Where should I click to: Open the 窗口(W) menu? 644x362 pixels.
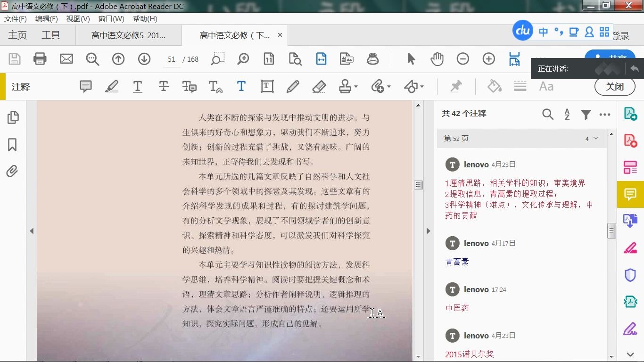(x=111, y=19)
